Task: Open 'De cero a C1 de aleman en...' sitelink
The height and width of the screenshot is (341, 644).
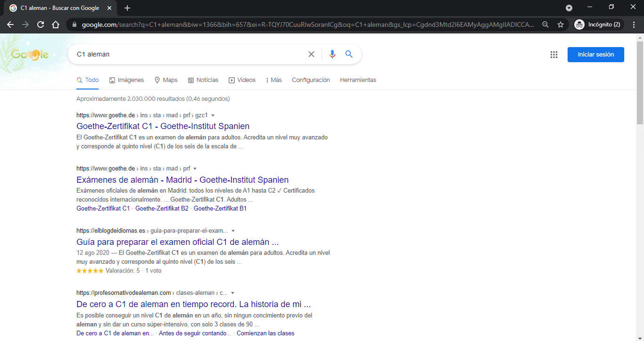Action: coord(115,333)
